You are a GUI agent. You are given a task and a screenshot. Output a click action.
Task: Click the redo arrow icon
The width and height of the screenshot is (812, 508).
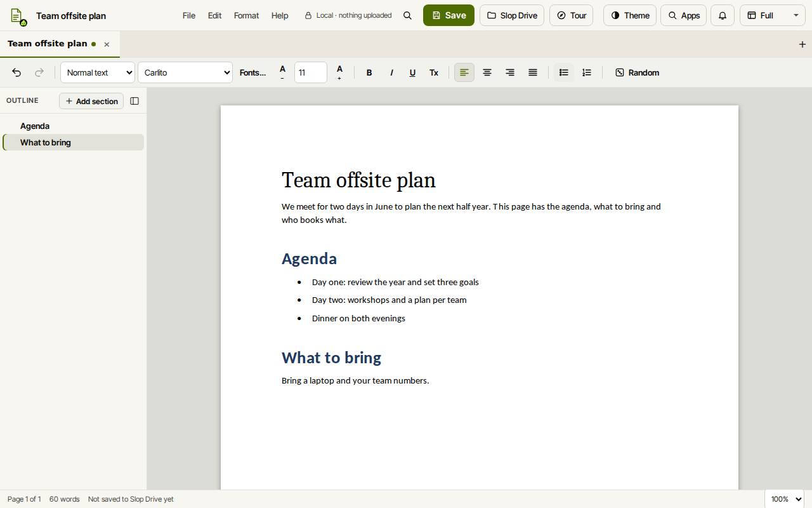[x=39, y=72]
